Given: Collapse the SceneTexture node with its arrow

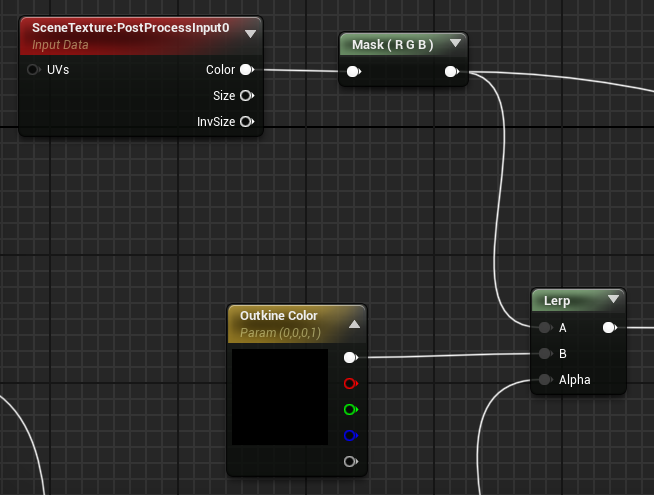Looking at the screenshot, I should pos(250,33).
